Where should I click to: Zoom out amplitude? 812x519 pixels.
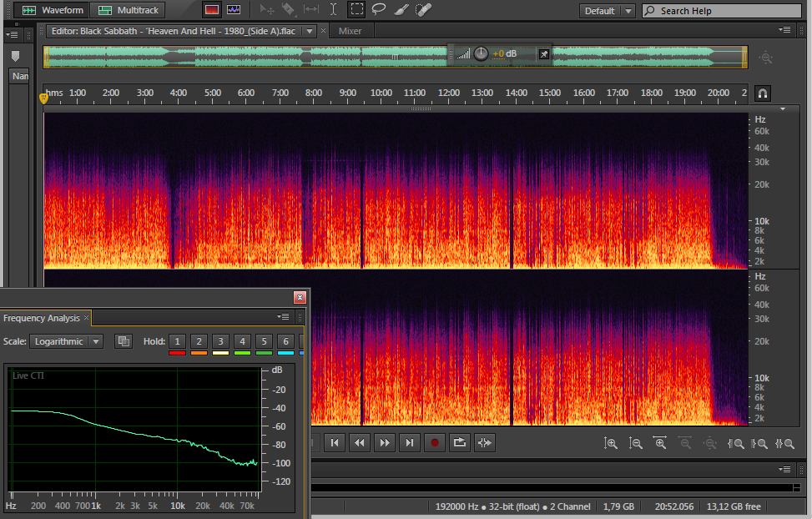635,443
